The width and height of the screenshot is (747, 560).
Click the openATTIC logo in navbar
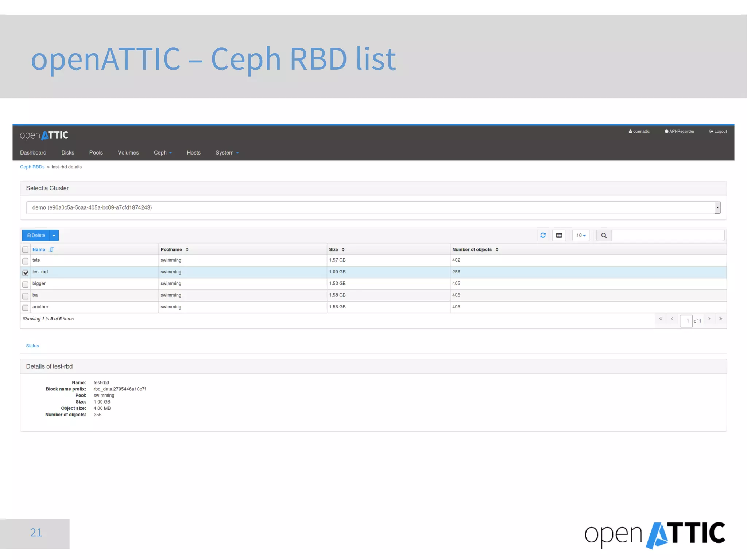(x=44, y=135)
